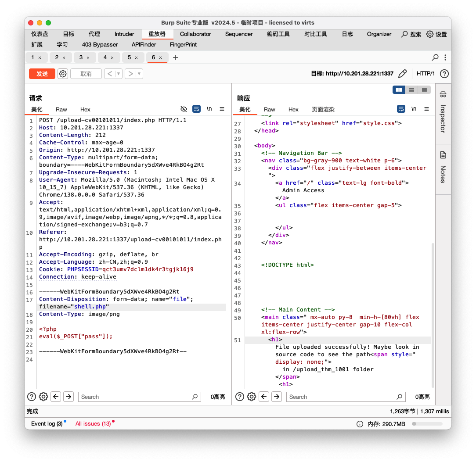This screenshot has width=476, height=462.
Task: Toggle response \n non-printable characters
Action: click(x=414, y=109)
